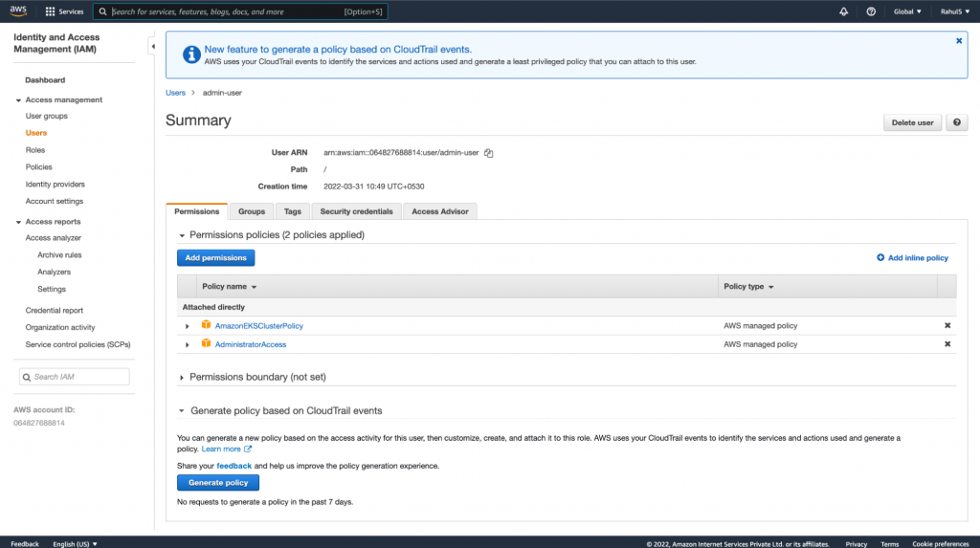Open Service control policies (SCPs)
Viewport: 980px width, 548px height.
(78, 344)
